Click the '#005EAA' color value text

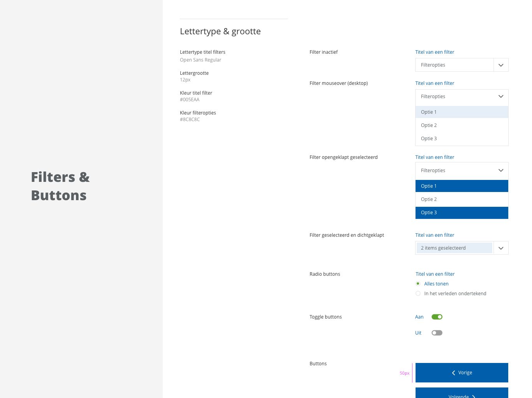(190, 99)
